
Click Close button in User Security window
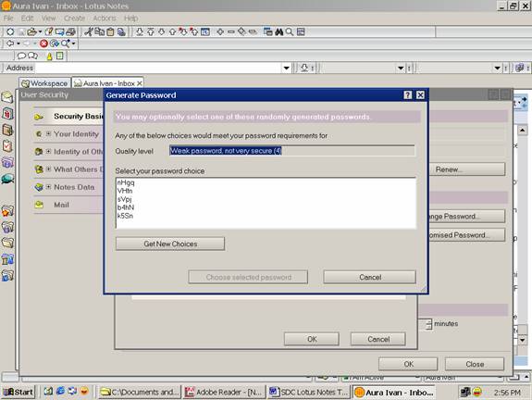pos(475,364)
